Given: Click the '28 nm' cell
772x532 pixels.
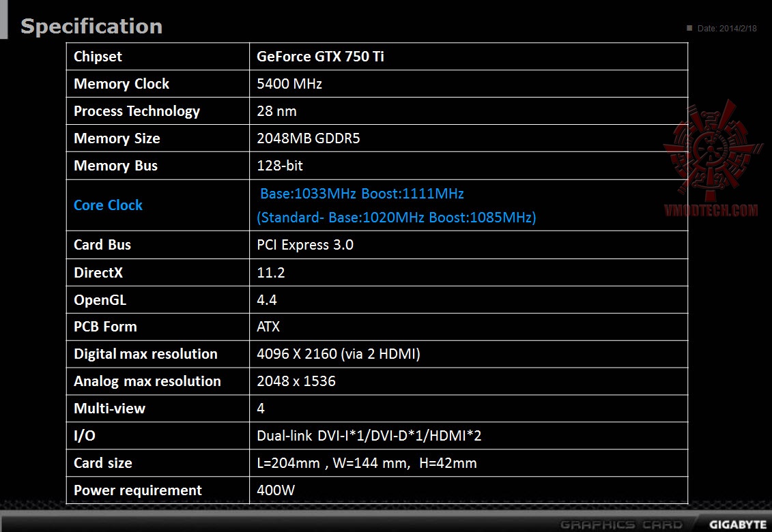Looking at the screenshot, I should pyautogui.click(x=276, y=111).
